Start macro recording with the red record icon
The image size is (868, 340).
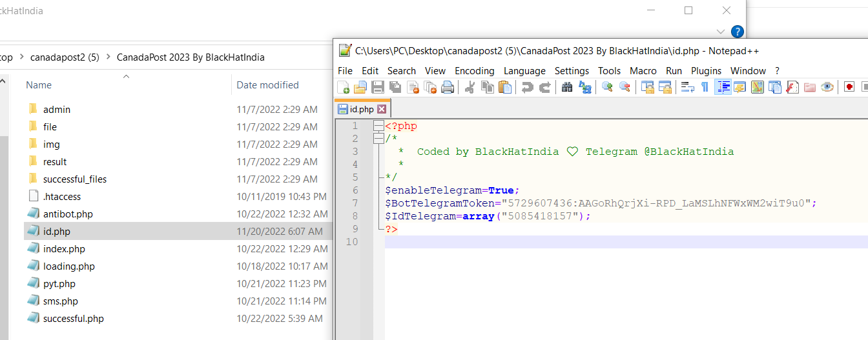(849, 87)
